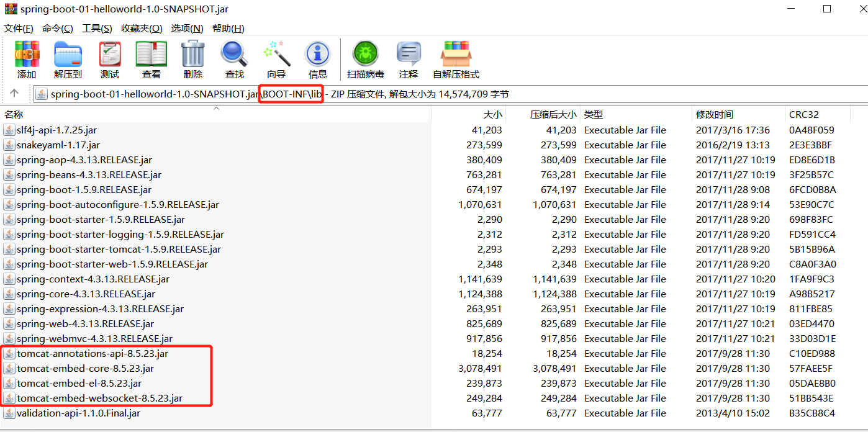Screen dimensions: 868x432
Task: Open the Info (信息) toolbar icon
Action: 318,54
